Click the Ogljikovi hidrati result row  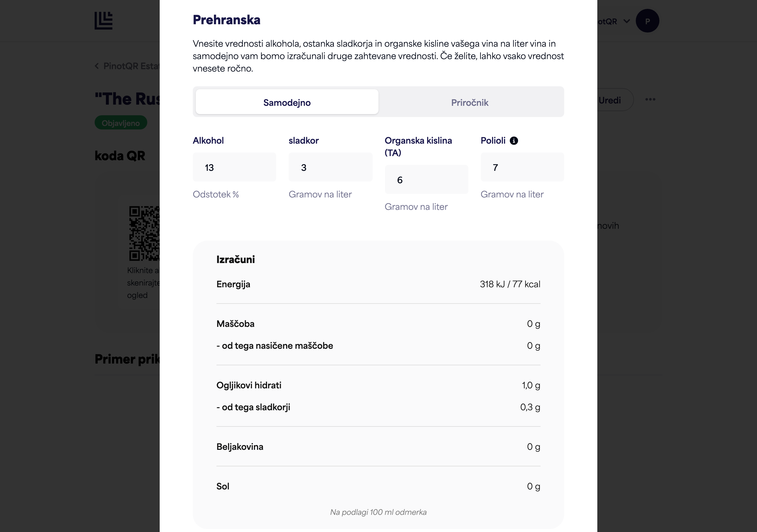(x=378, y=385)
